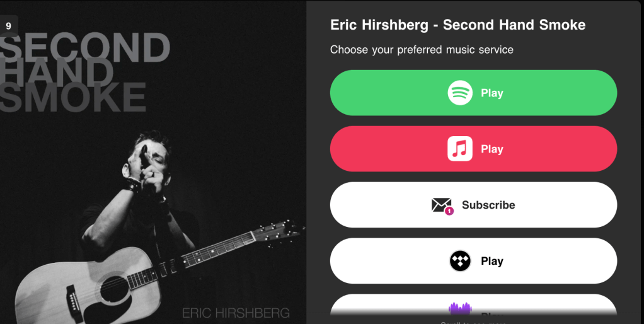Click the Play label beside Spotify logo
Screen dimensions: 644x324
coord(492,93)
